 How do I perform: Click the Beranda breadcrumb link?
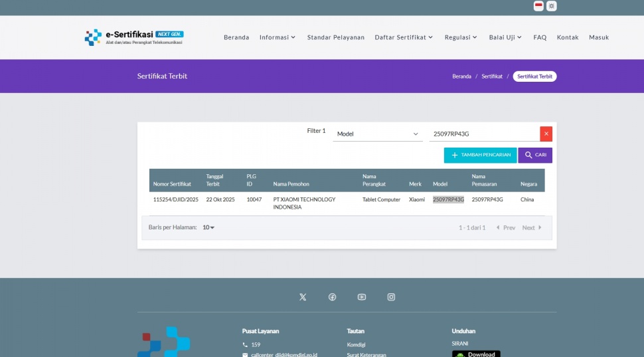coord(461,76)
